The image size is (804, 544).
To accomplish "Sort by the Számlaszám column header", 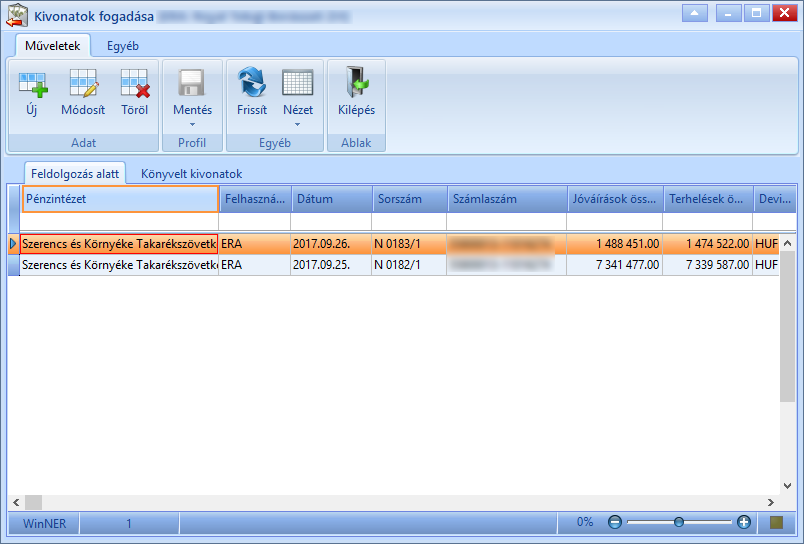I will click(x=507, y=199).
